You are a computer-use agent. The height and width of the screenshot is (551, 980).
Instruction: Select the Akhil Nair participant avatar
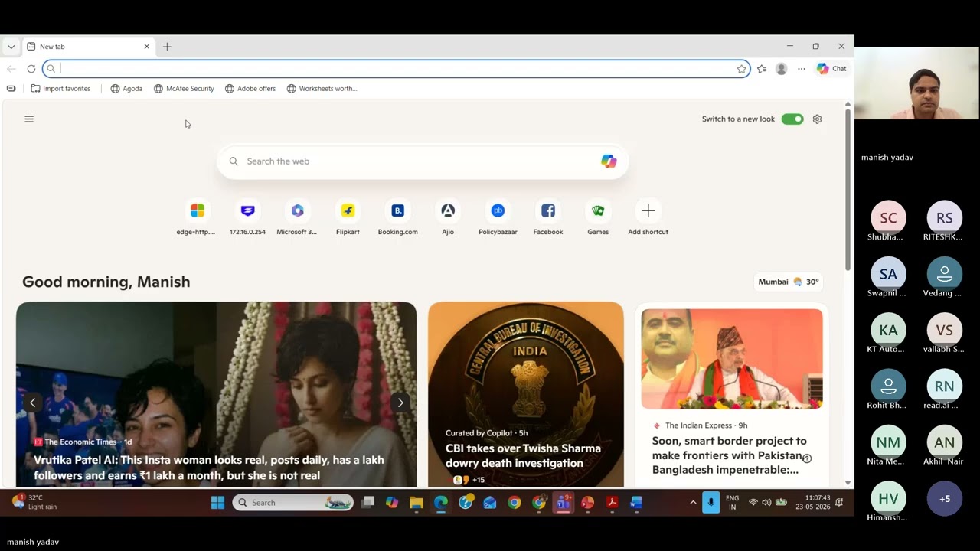pyautogui.click(x=945, y=442)
